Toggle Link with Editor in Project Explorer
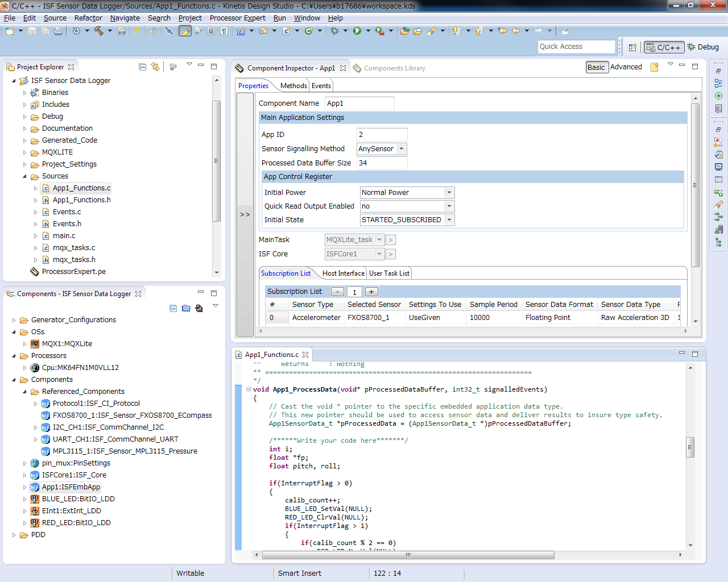728x582 pixels. coord(155,67)
